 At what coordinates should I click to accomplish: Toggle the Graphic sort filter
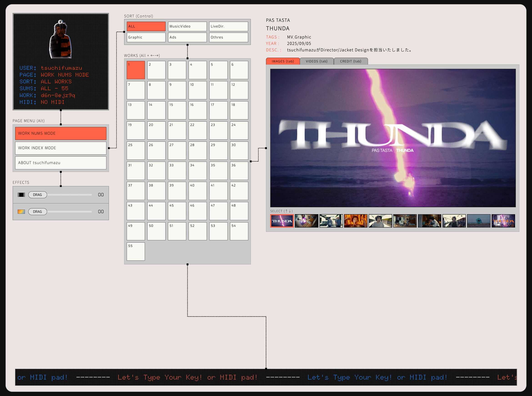tap(146, 37)
